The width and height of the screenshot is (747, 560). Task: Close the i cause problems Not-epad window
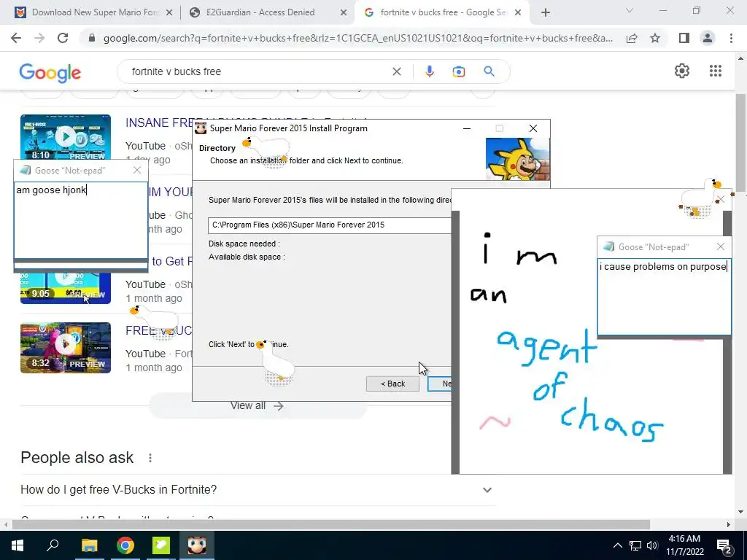(x=720, y=246)
